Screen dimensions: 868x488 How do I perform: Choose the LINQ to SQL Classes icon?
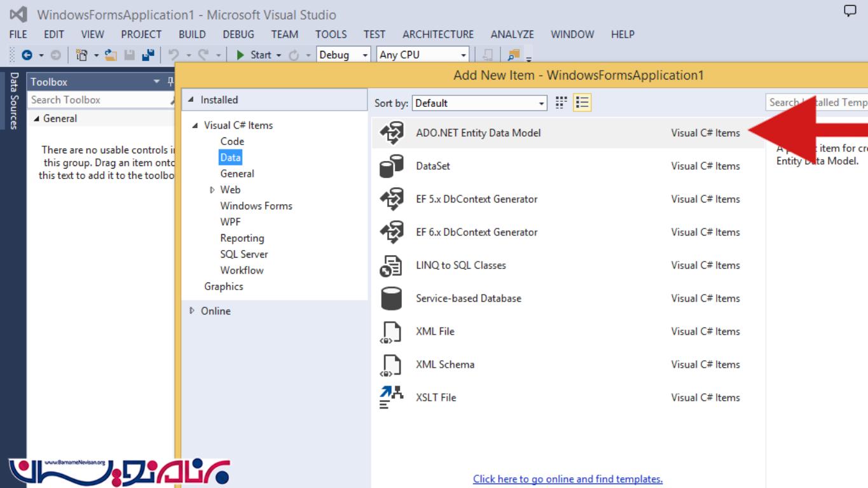click(x=392, y=265)
